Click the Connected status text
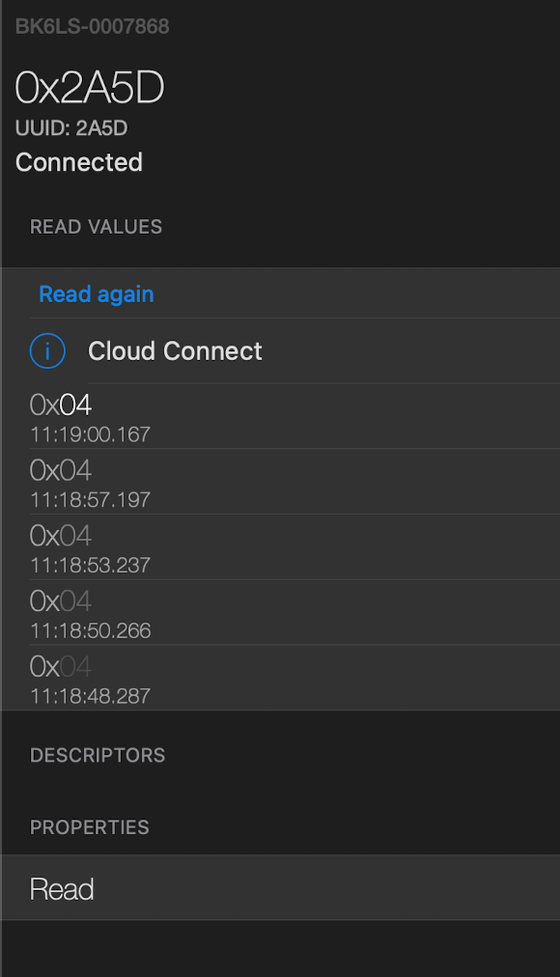The height and width of the screenshot is (977, 560). 79,162
